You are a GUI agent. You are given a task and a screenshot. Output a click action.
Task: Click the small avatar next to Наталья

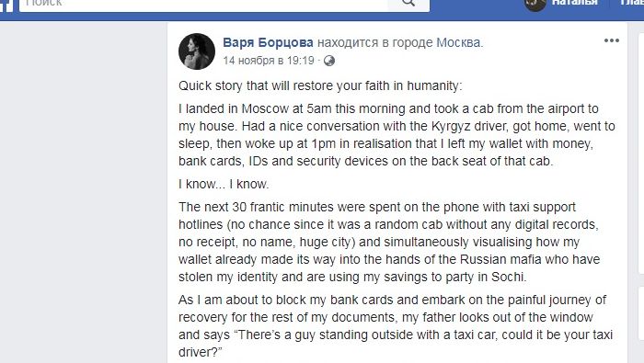point(535,4)
